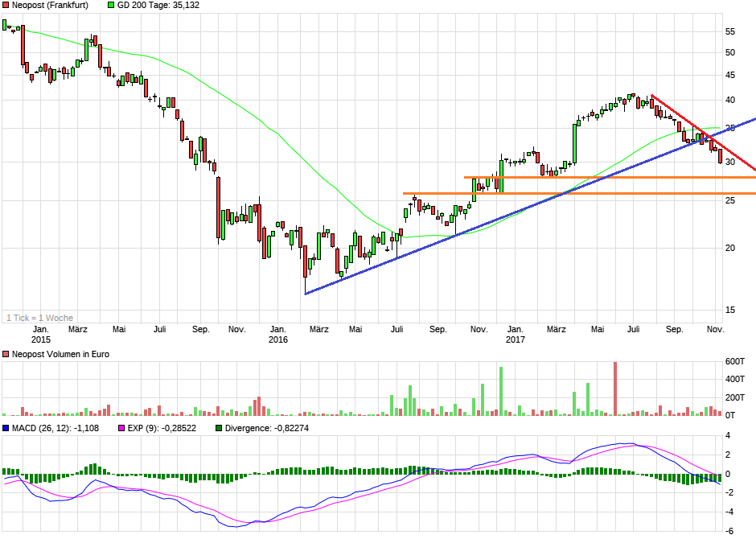
Task: Click the 'EXP (9): -0,28522' text
Action: coord(162,428)
